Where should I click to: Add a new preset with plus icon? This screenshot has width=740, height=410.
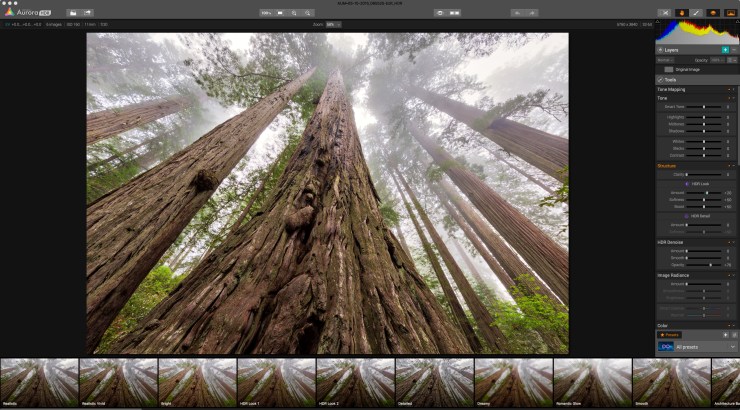tap(726, 335)
